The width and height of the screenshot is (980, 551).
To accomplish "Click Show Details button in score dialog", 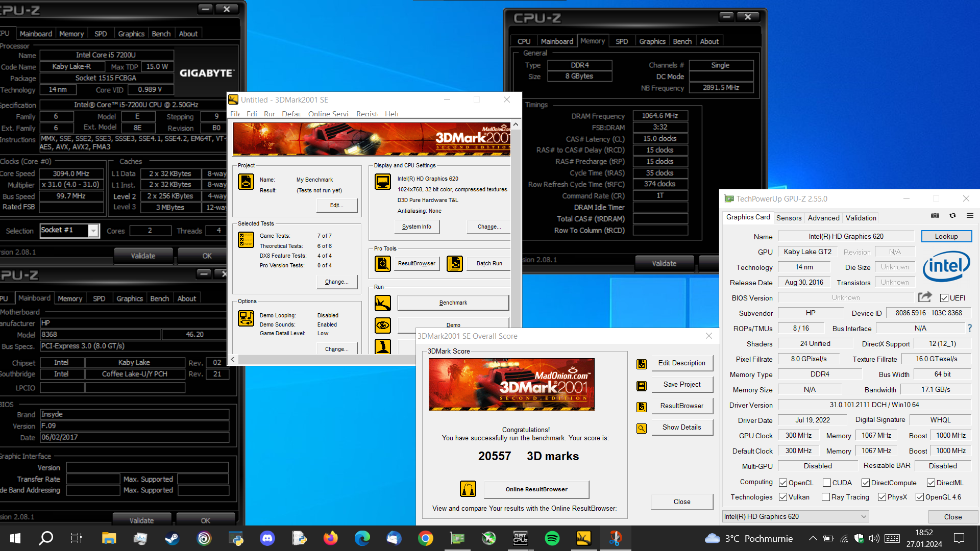I will [682, 427].
